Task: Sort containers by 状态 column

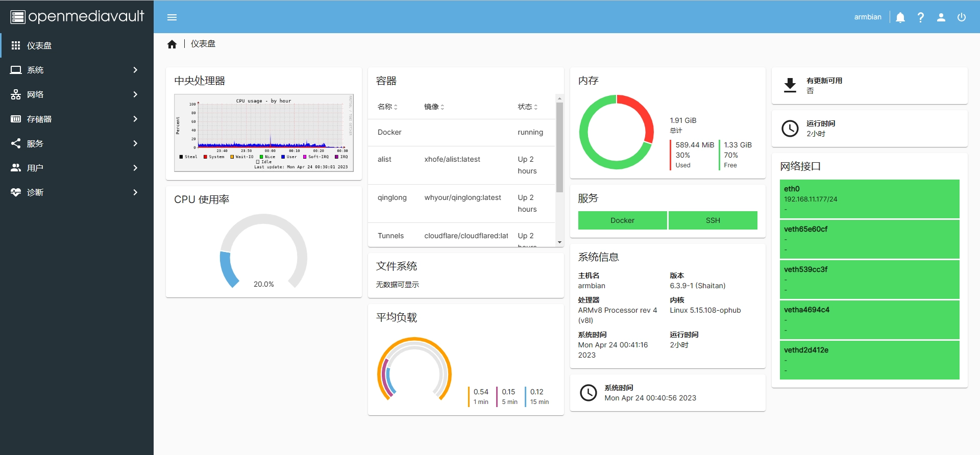Action: click(x=528, y=107)
